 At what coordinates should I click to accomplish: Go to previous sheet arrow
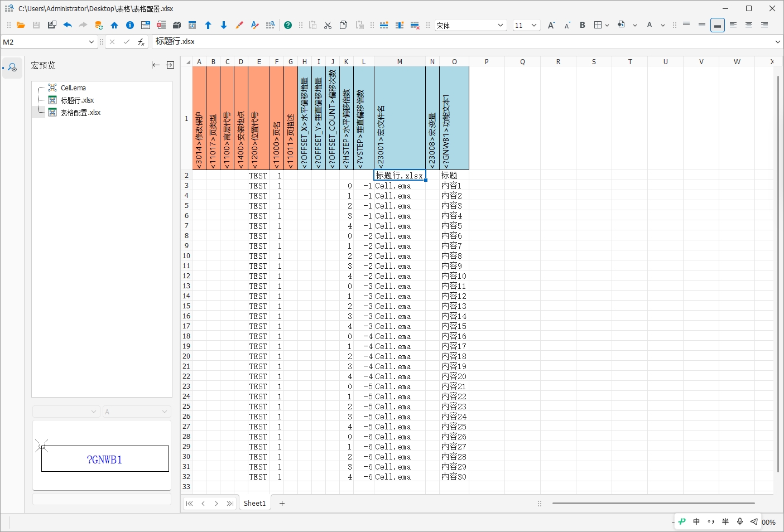(x=203, y=504)
